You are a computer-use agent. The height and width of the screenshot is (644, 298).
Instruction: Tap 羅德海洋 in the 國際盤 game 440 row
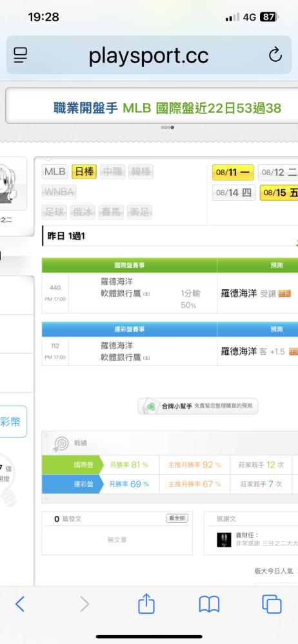click(117, 282)
